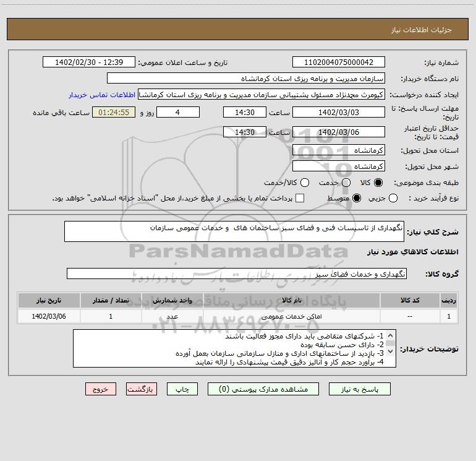Click the واحد شمارش column header
Screen dimensions: 476x461
pos(172,300)
